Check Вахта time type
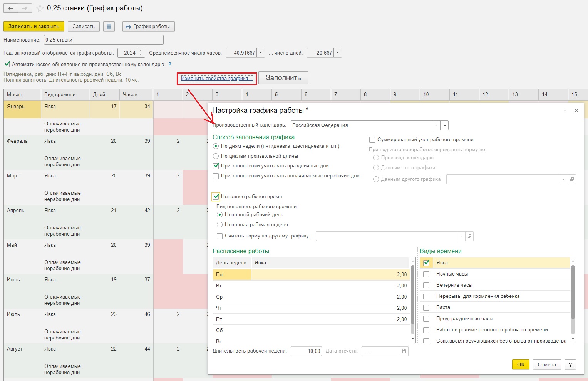Image resolution: width=588 pixels, height=381 pixels. [x=426, y=307]
